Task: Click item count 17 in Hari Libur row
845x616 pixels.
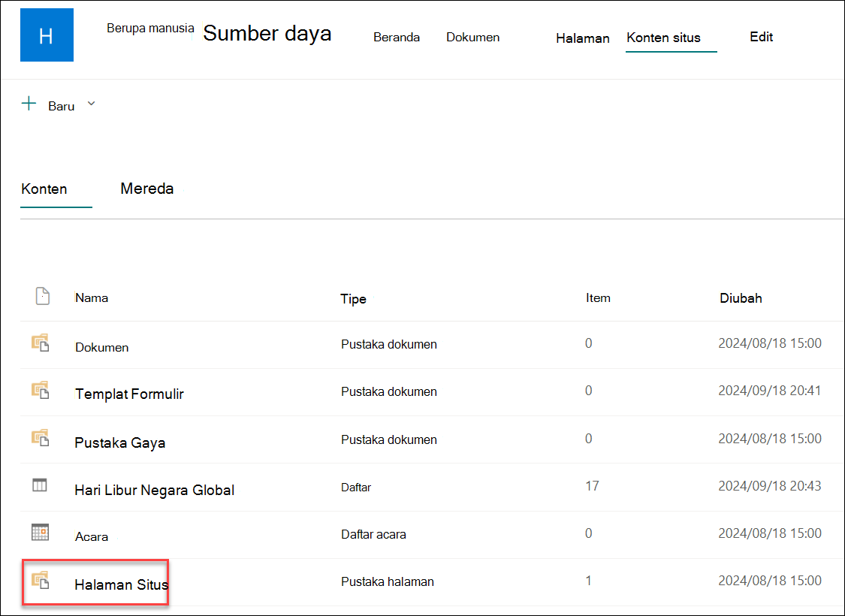Action: [593, 486]
